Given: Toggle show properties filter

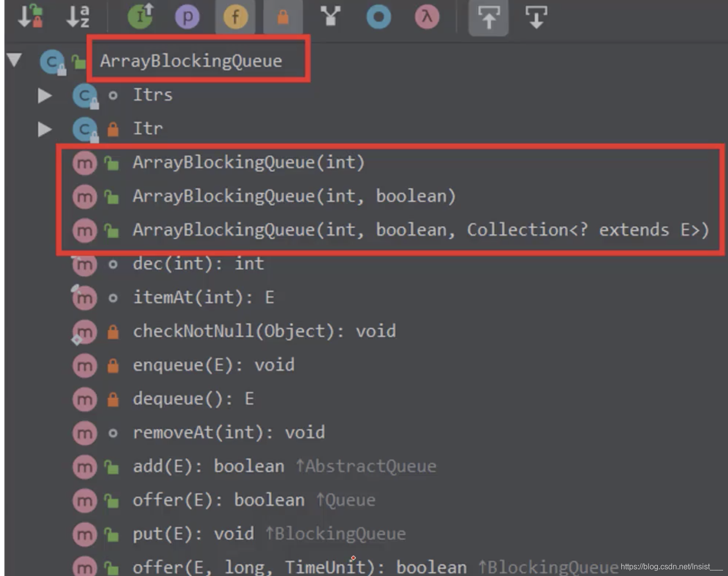Looking at the screenshot, I should [188, 17].
